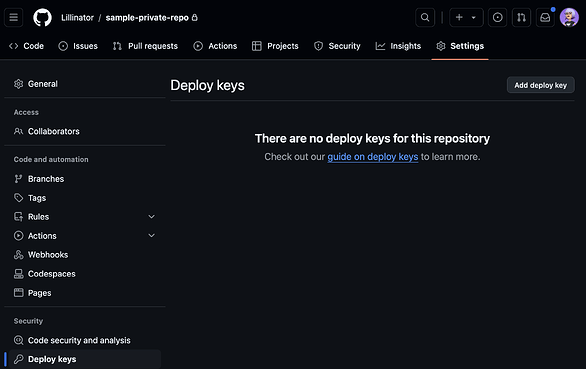The width and height of the screenshot is (586, 369).
Task: Click the Projects tab table icon
Action: coord(257,46)
